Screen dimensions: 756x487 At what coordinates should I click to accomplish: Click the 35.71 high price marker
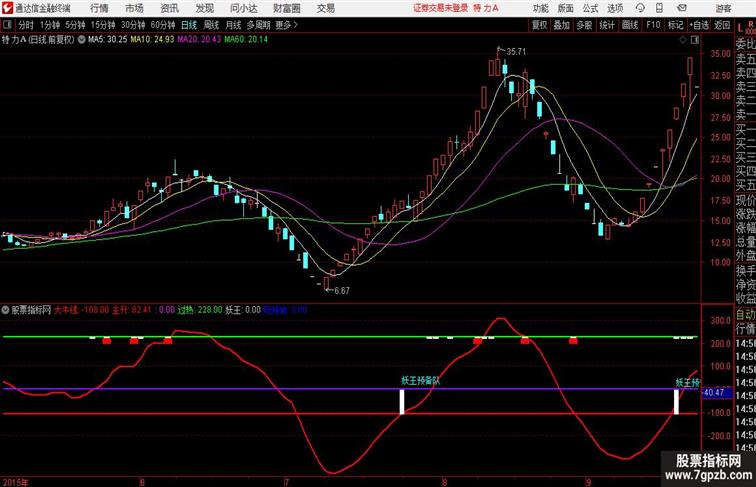[516, 52]
